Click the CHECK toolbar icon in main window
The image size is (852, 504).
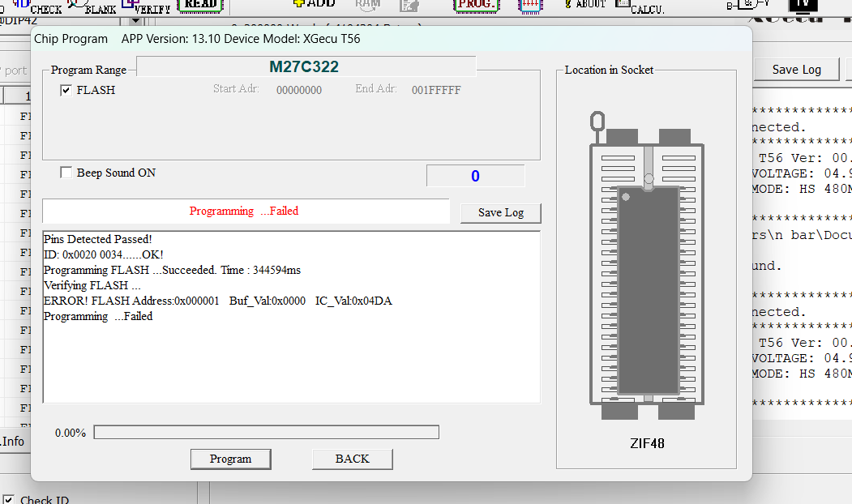pyautogui.click(x=37, y=6)
